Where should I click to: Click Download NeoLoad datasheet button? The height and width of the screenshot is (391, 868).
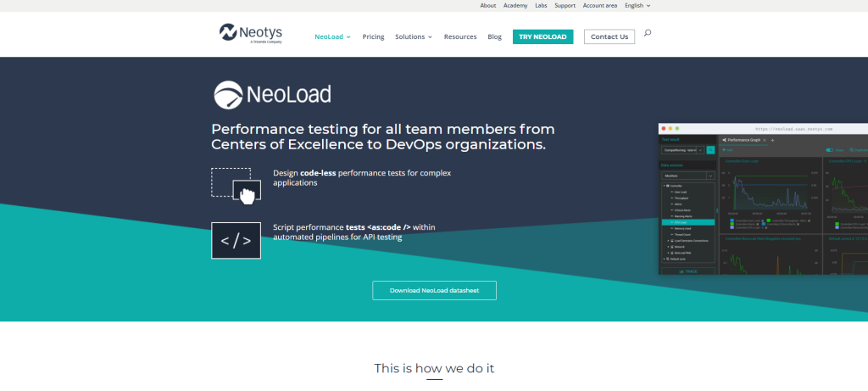(x=434, y=290)
